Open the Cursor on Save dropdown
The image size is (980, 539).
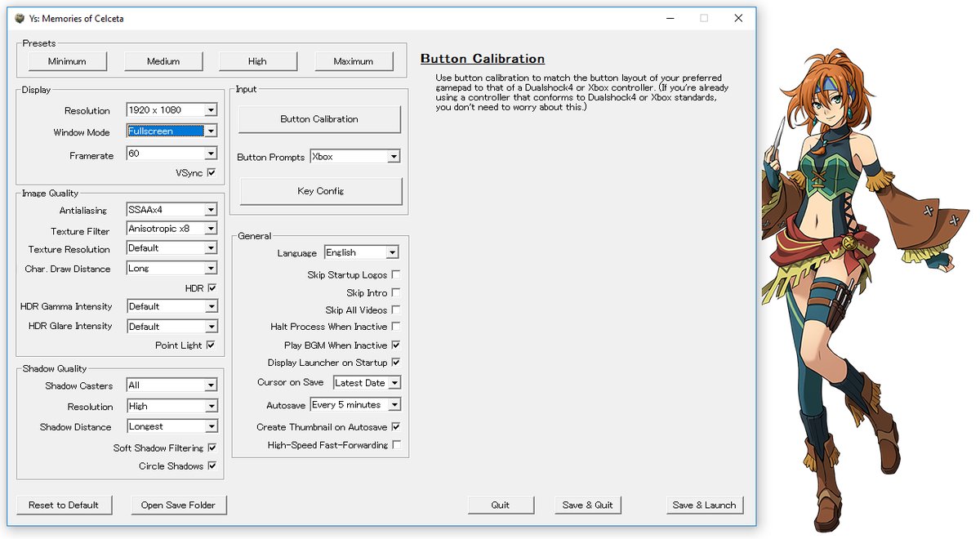(x=367, y=383)
